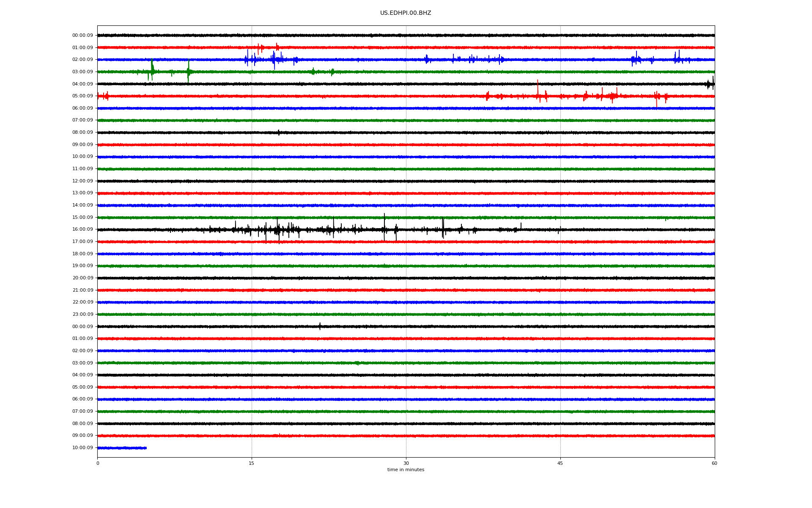
Task: Select the 18:00:09 row label
Action: [x=82, y=254]
